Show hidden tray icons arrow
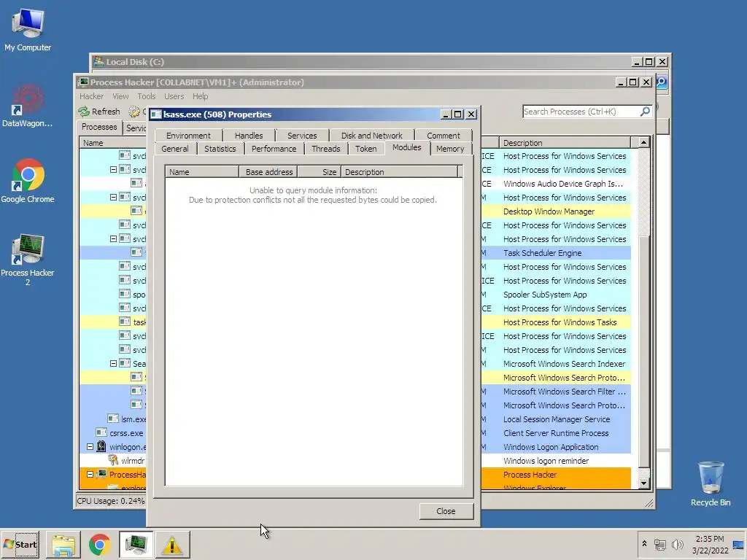The height and width of the screenshot is (560, 747). [x=644, y=543]
